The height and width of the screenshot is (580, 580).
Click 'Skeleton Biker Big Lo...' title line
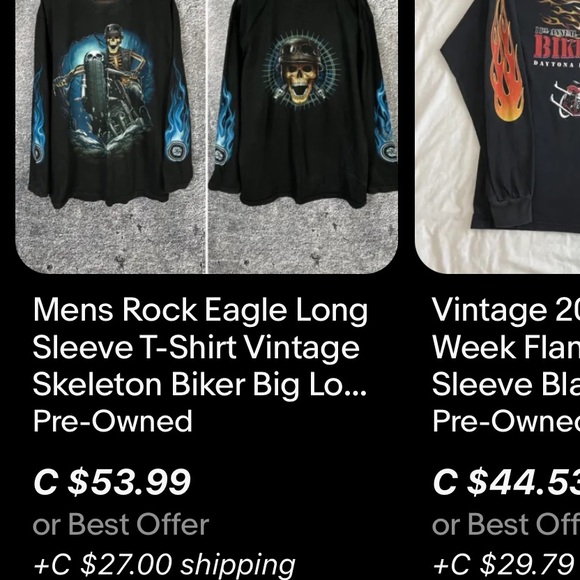200,385
